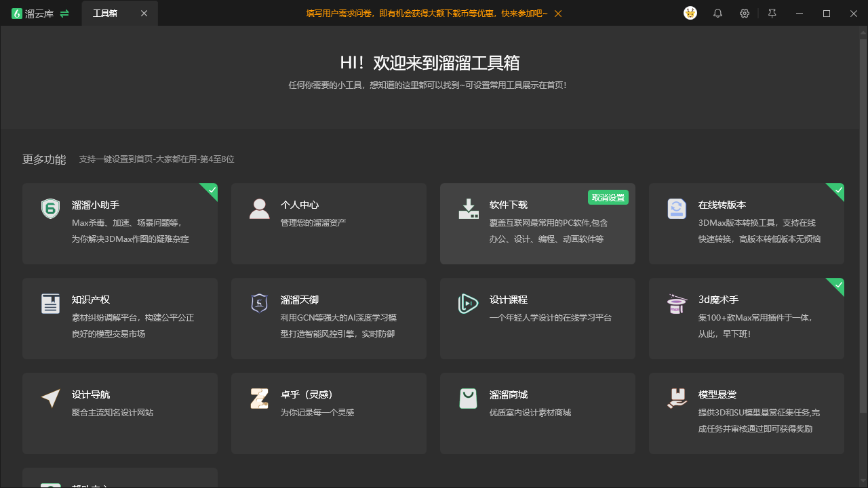
Task: Open the 设计导航 title
Action: coord(91,394)
